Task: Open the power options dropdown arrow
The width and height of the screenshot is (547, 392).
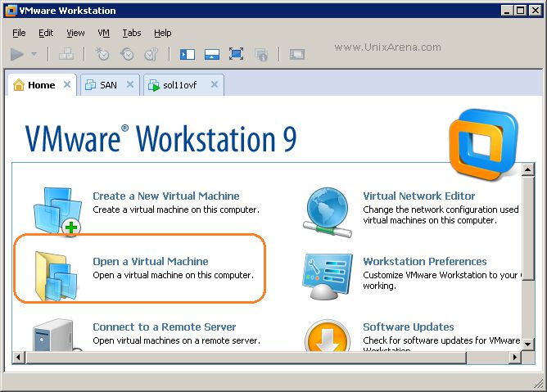Action: click(34, 55)
